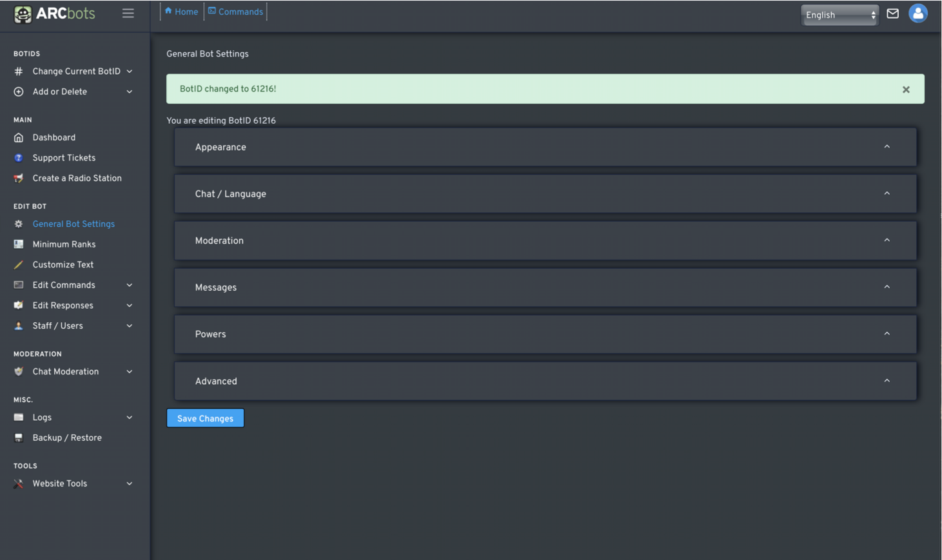
Task: Click the Save Changes button
Action: (x=205, y=418)
